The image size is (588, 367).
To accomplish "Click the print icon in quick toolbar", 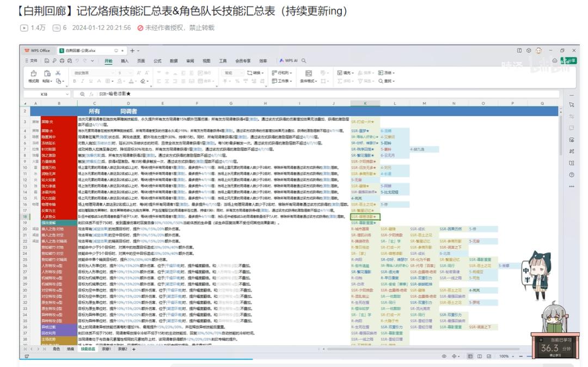I will tap(61, 61).
